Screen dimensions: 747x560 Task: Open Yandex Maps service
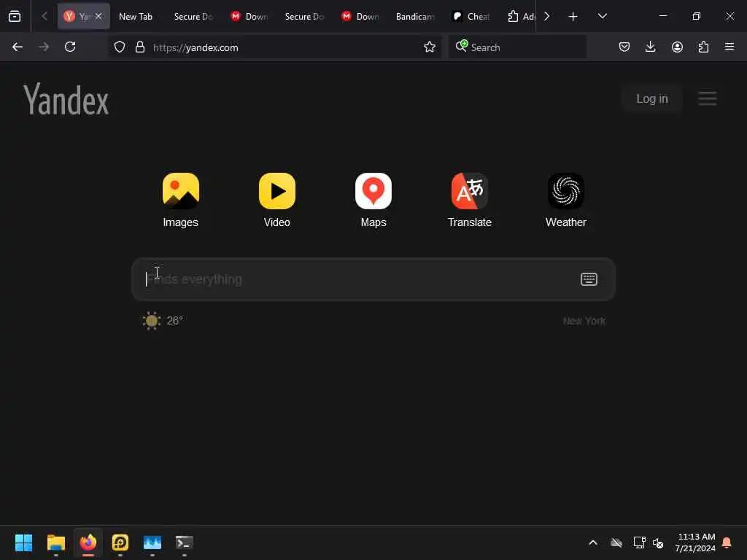click(x=373, y=200)
